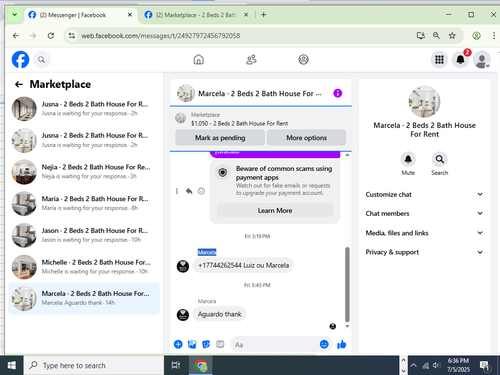Image resolution: width=500 pixels, height=375 pixels.
Task: React to scam warning message emoji icon
Action: (201, 191)
